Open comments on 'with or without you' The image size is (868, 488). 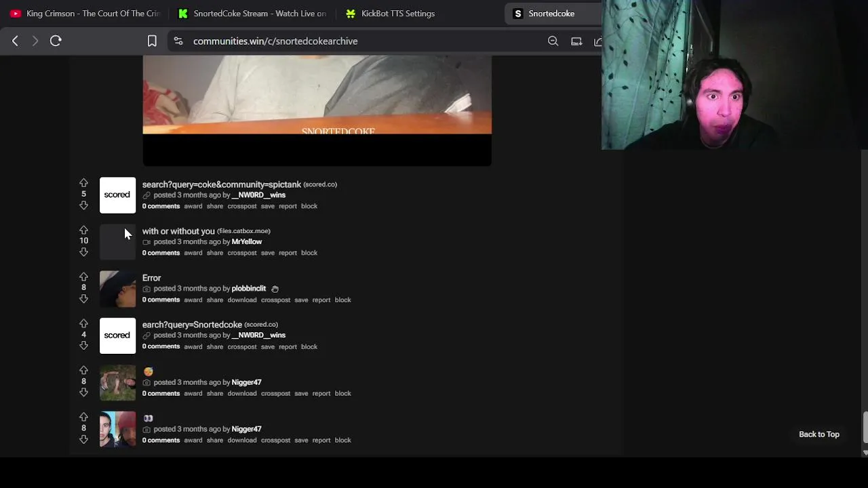click(x=161, y=253)
